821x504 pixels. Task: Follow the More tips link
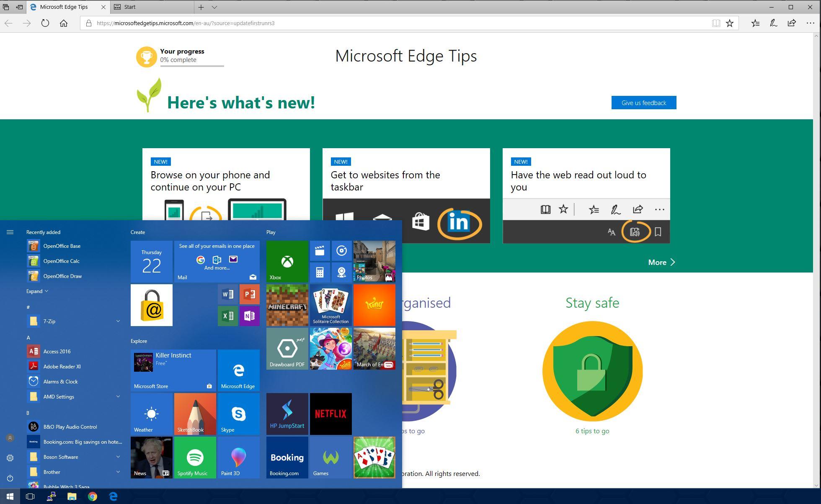661,262
